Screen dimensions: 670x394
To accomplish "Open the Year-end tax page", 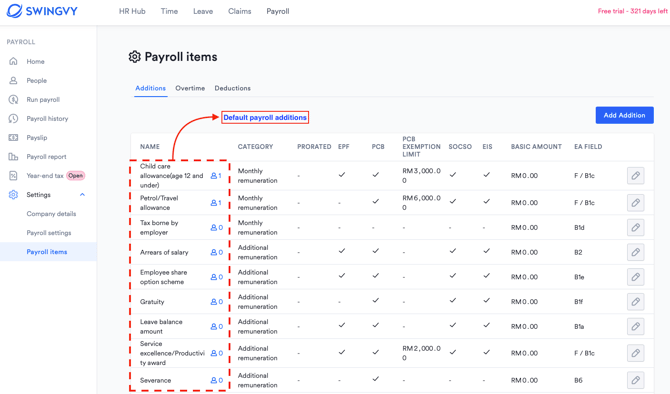I will (x=45, y=176).
